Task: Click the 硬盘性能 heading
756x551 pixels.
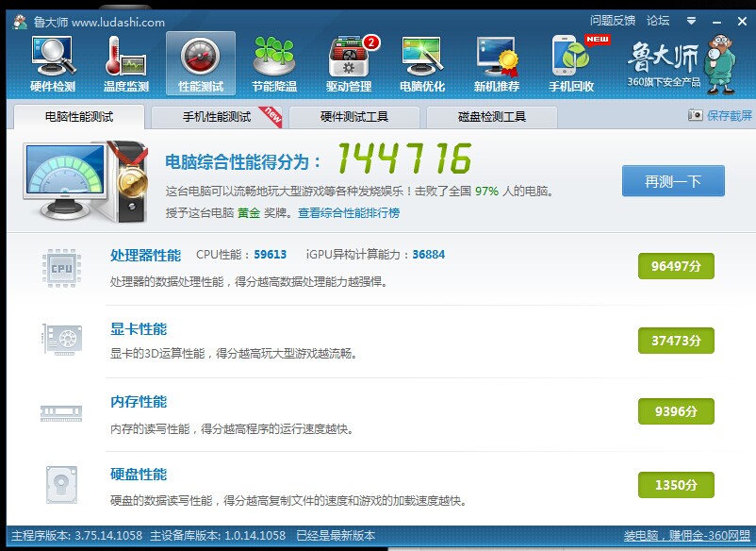Action: [x=139, y=475]
